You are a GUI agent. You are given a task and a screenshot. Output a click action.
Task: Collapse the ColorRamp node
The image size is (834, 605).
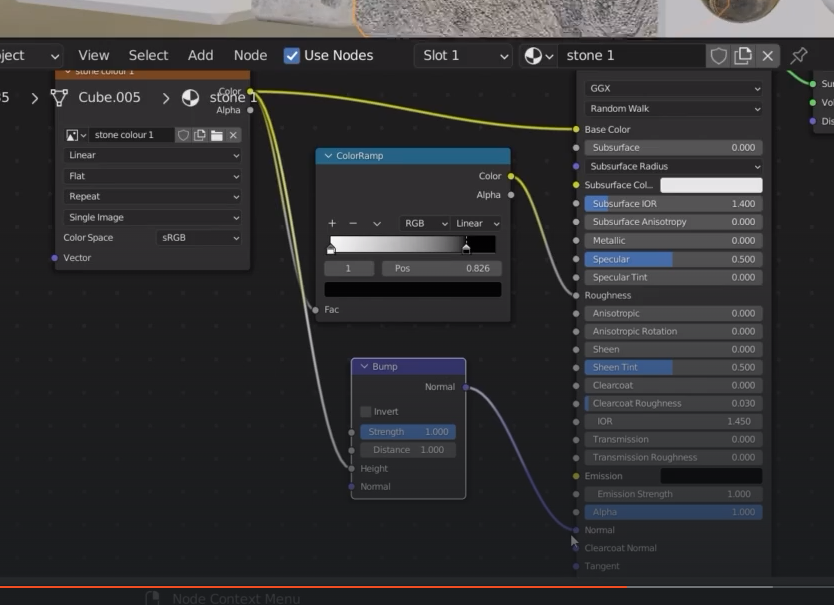[328, 156]
